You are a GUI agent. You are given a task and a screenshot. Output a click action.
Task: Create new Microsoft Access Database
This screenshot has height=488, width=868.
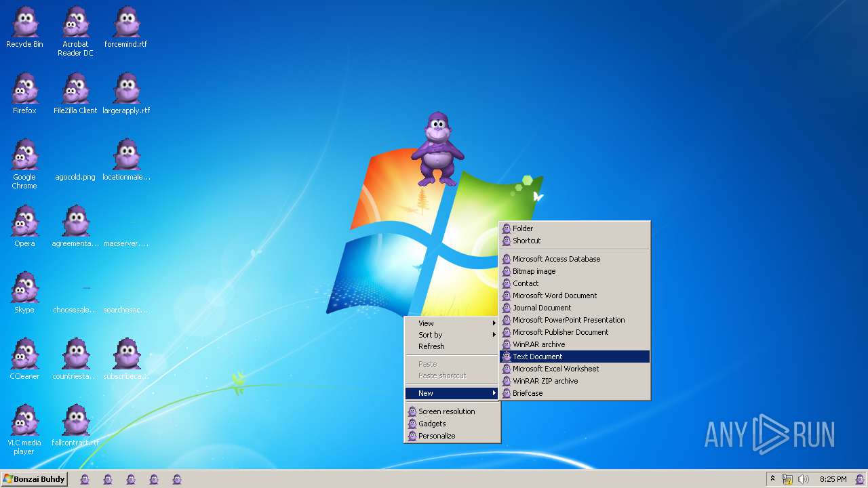[x=574, y=259]
